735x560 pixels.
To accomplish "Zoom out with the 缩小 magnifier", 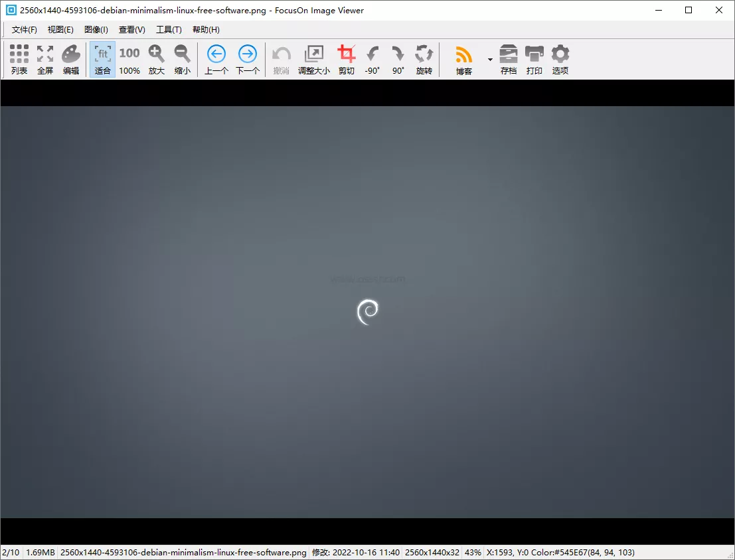I will (x=183, y=60).
